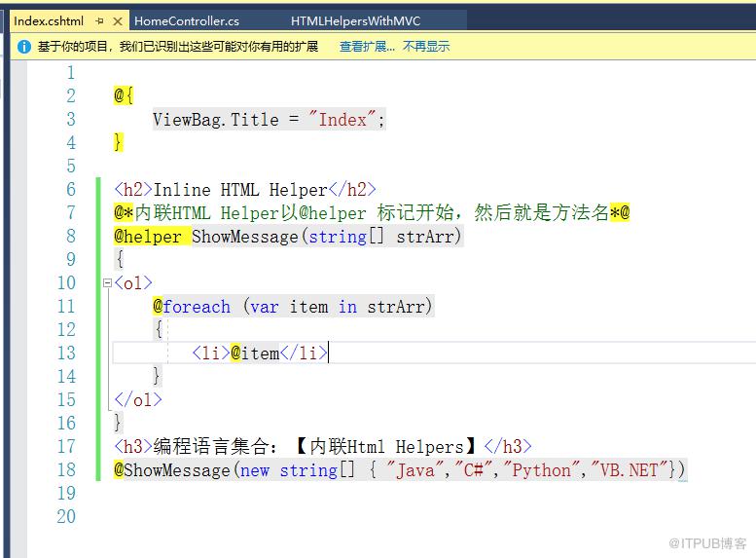Click the @foreach keyword
The height and width of the screenshot is (558, 756).
(x=192, y=307)
